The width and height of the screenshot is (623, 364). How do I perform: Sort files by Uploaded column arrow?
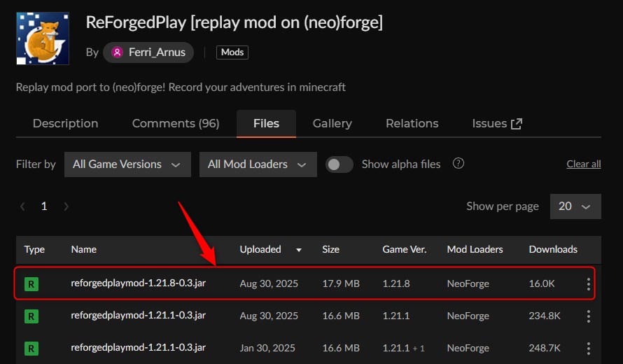(300, 250)
